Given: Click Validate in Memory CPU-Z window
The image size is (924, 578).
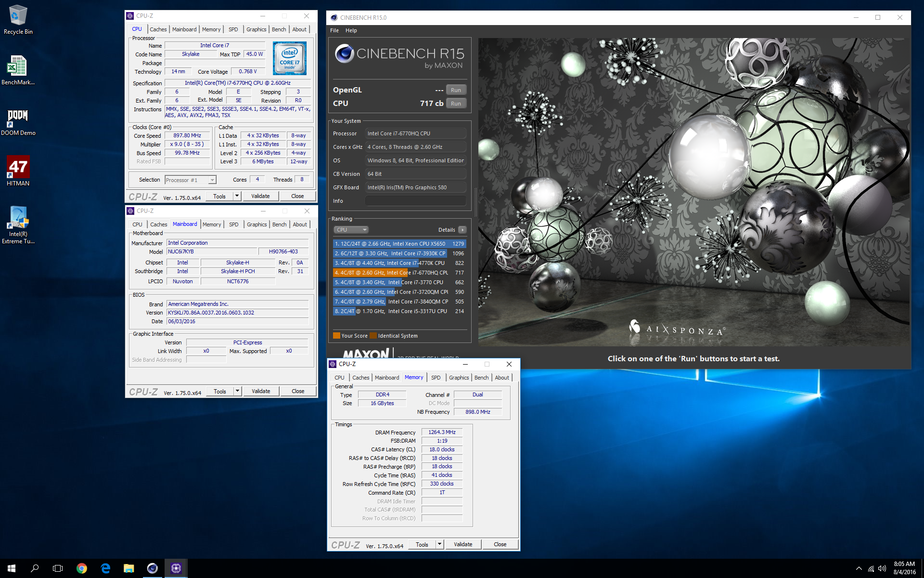Looking at the screenshot, I should click(x=463, y=544).
